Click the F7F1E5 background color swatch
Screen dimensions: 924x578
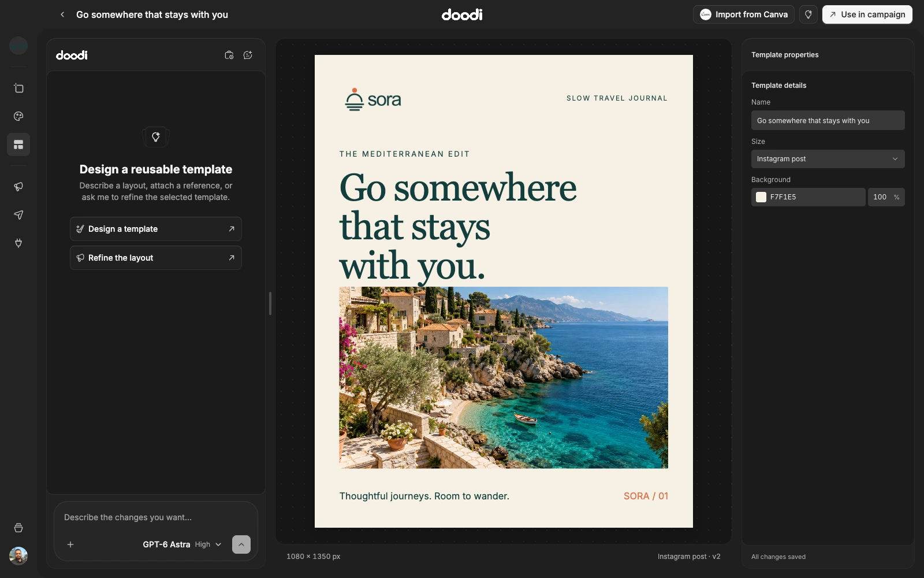tap(761, 197)
